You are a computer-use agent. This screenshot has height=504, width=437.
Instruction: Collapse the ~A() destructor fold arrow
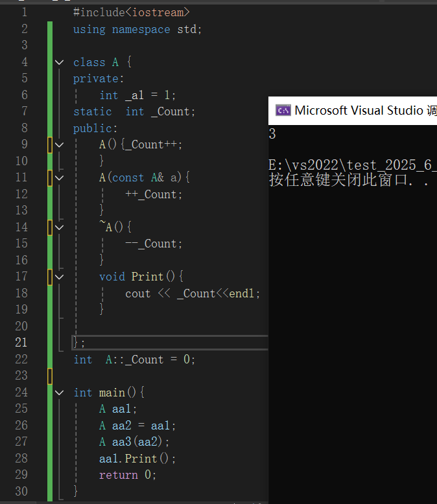(59, 227)
